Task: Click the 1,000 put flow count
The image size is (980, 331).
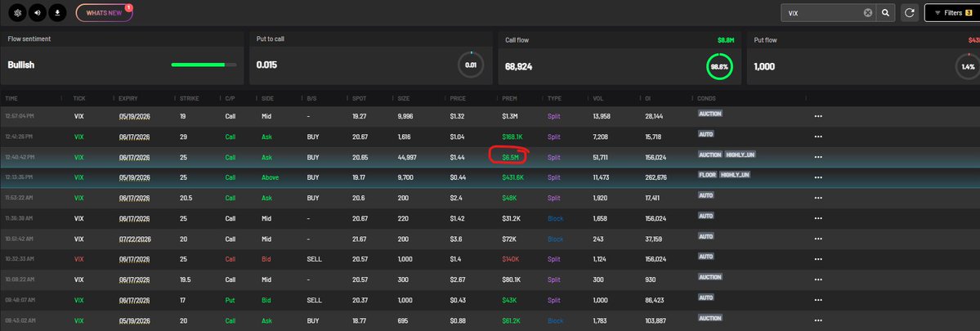Action: (764, 65)
